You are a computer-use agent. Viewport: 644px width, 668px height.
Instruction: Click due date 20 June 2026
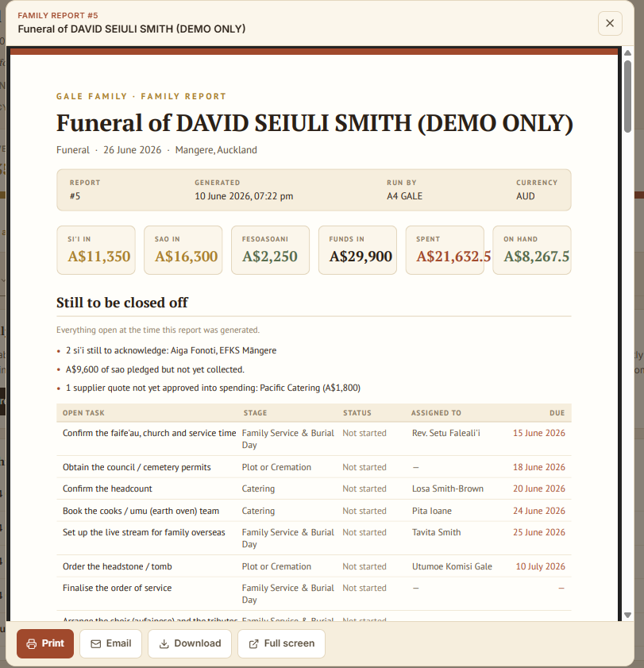click(539, 488)
